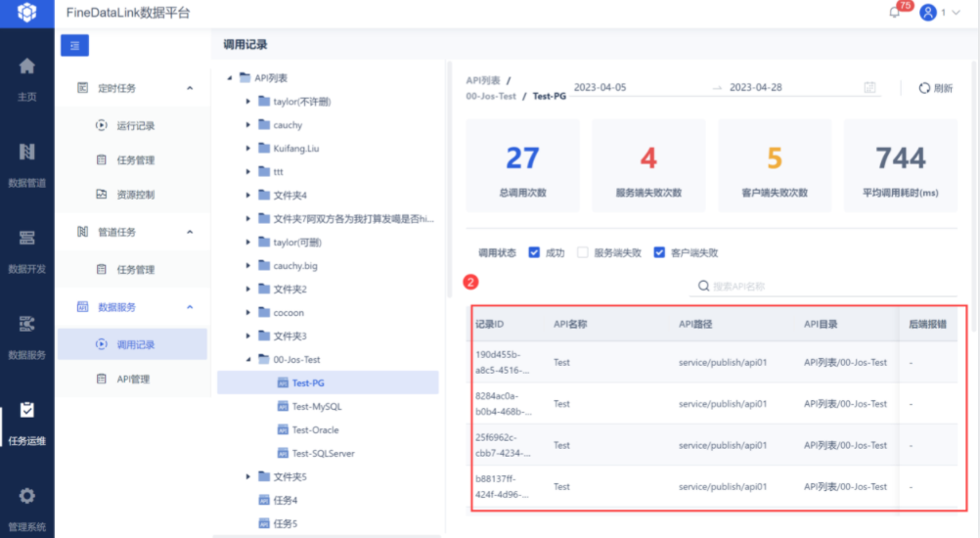
Task: Expand the Kuifang.Liu folder arrow
Action: pos(248,148)
